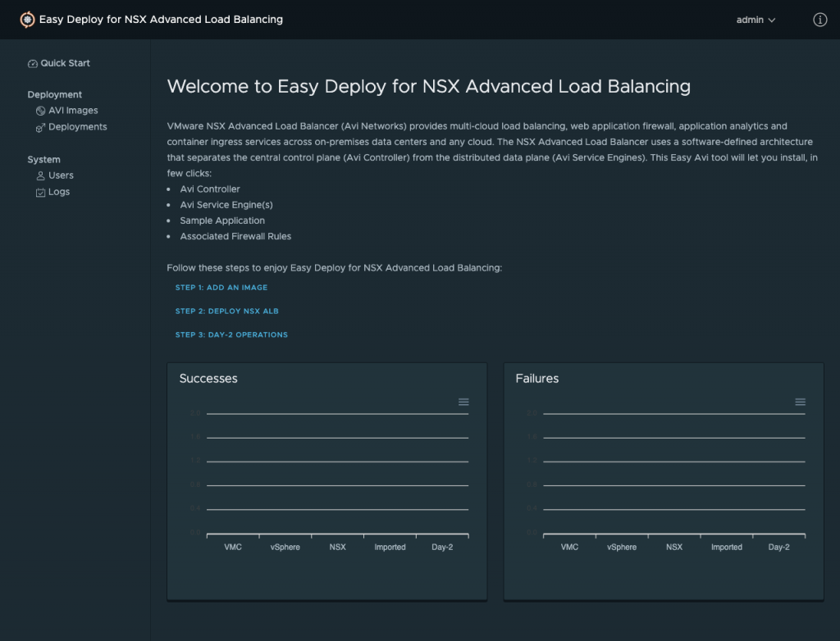Click the AVI Images disc icon

(41, 111)
